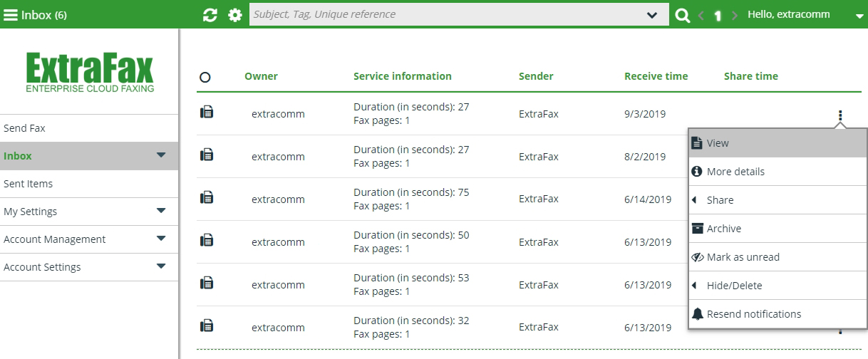Click the 6/14/2019 receive date
Viewport: 868px width, 359px height.
point(648,199)
